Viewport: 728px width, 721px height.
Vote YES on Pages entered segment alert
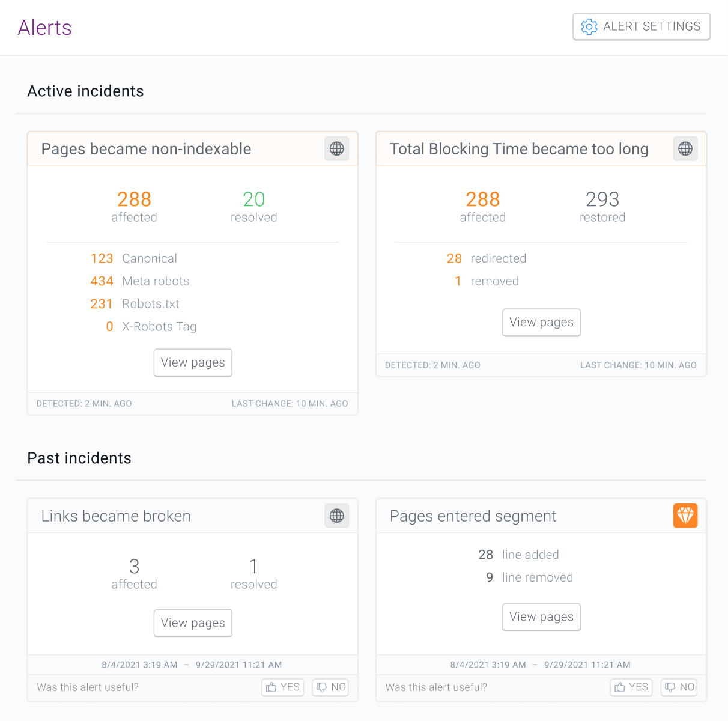tap(631, 687)
